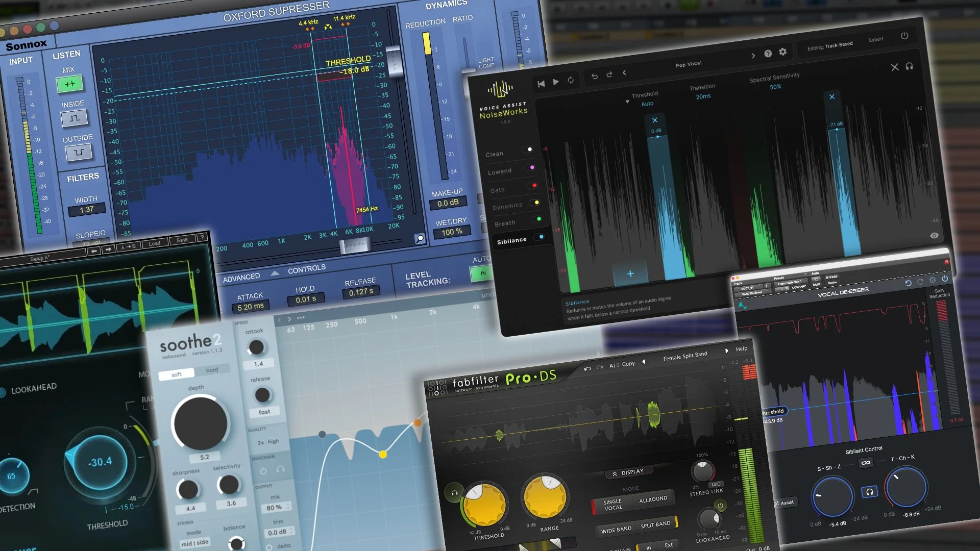Toggle the soothe2 sidechain power button
This screenshot has width=980, height=551.
pyautogui.click(x=263, y=470)
